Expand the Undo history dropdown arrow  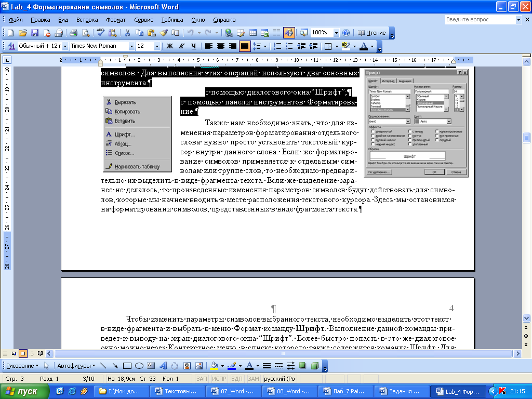coord(199,33)
